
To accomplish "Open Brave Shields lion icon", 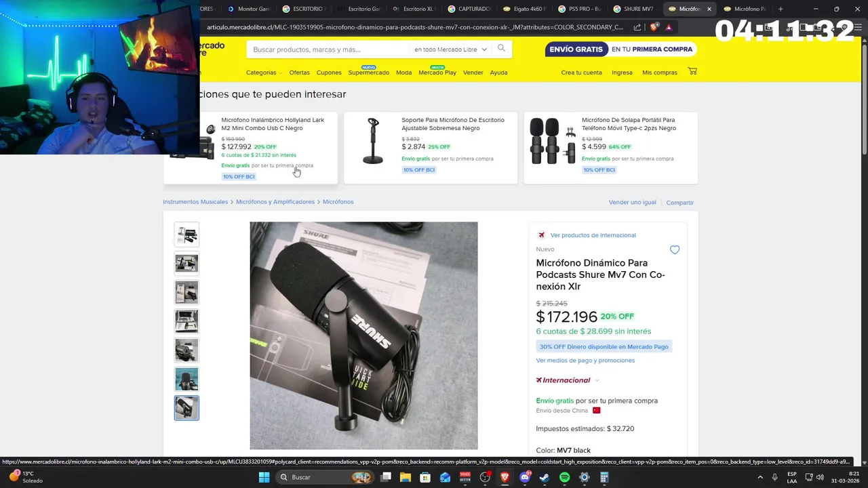I will pyautogui.click(x=654, y=27).
